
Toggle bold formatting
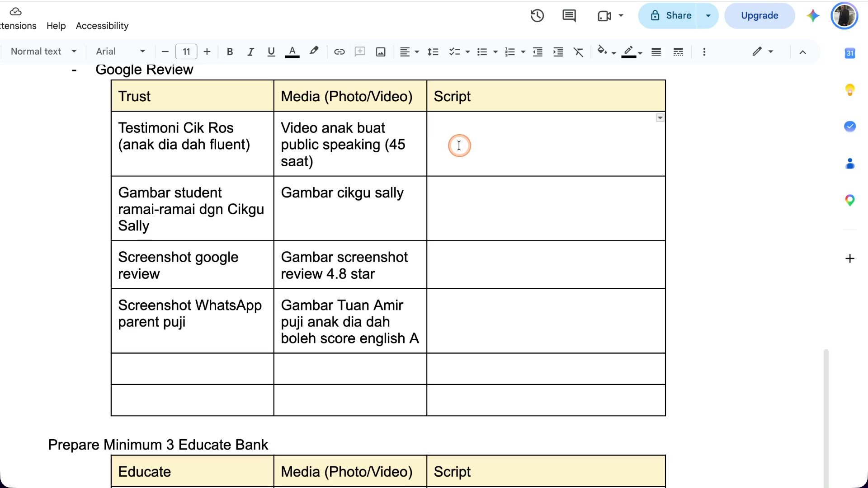point(230,52)
